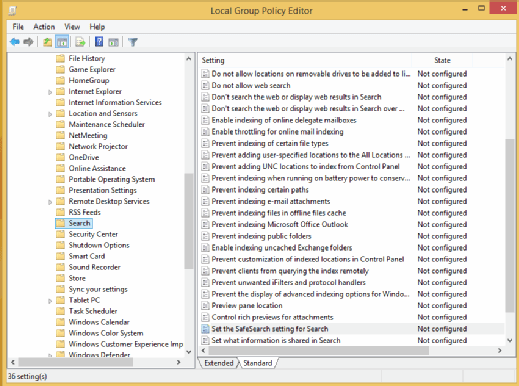Image resolution: width=519 pixels, height=386 pixels.
Task: Click the OneDrive folder icon
Action: pyautogui.click(x=60, y=157)
